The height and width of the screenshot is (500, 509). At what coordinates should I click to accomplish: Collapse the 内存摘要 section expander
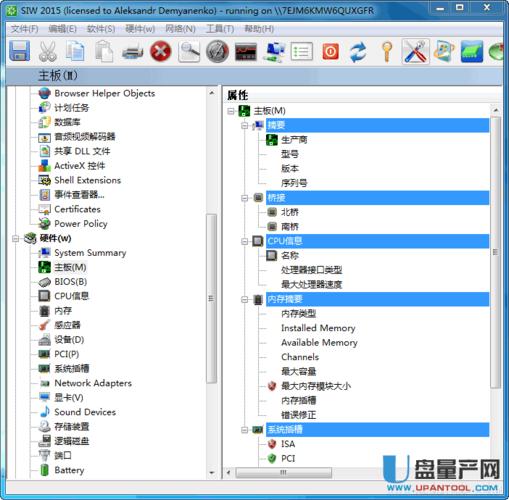coord(245,299)
